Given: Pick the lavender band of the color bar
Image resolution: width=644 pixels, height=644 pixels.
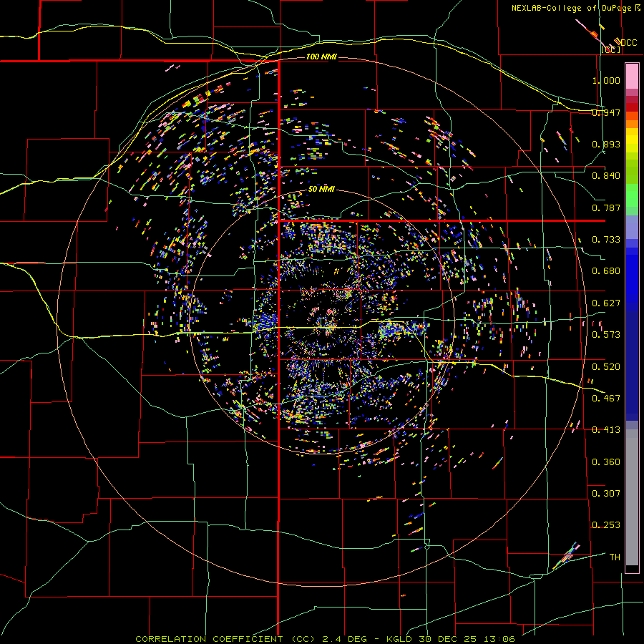Looking at the screenshot, I should coord(632,227).
